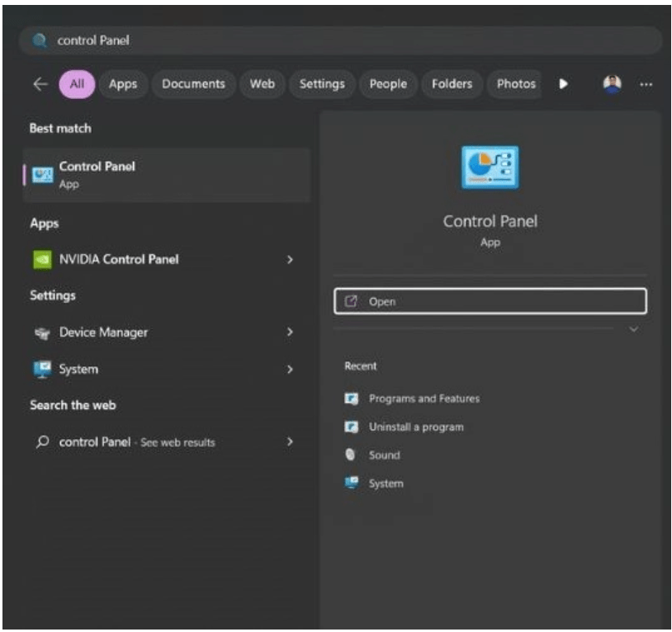This screenshot has height=632, width=672.
Task: Switch to the Settings filter tab
Action: pos(322,84)
